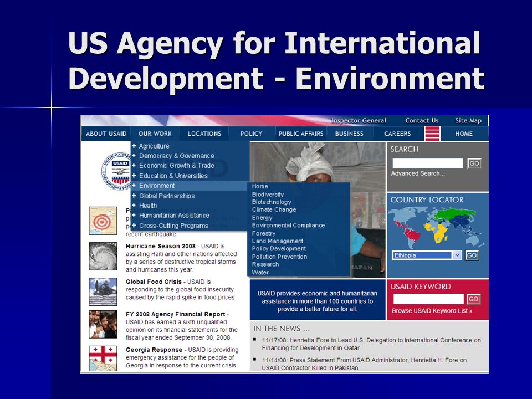Click the SEARCH text input field
This screenshot has height=399, width=532.
click(427, 163)
